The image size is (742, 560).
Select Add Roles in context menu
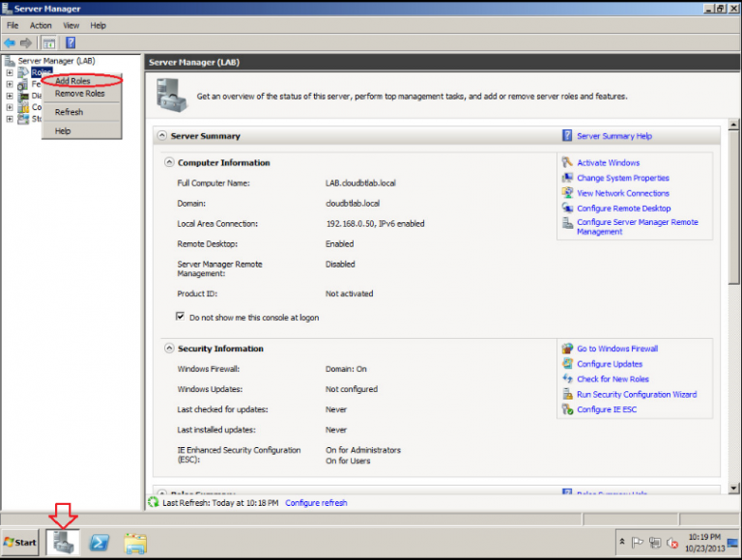coord(72,81)
